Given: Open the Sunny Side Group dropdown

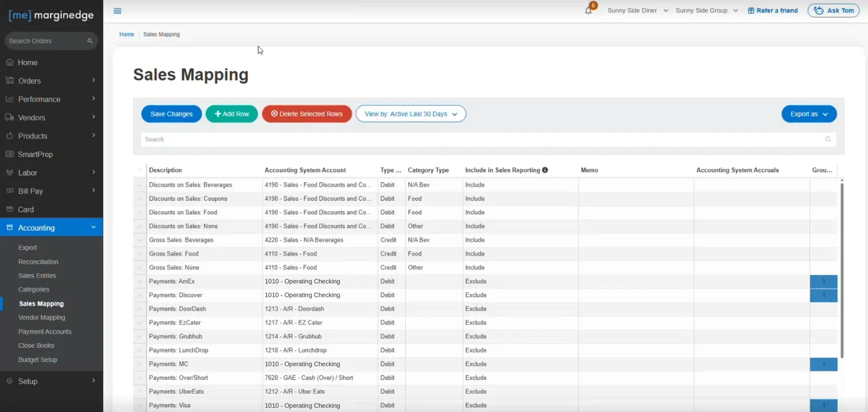Looking at the screenshot, I should (x=707, y=10).
